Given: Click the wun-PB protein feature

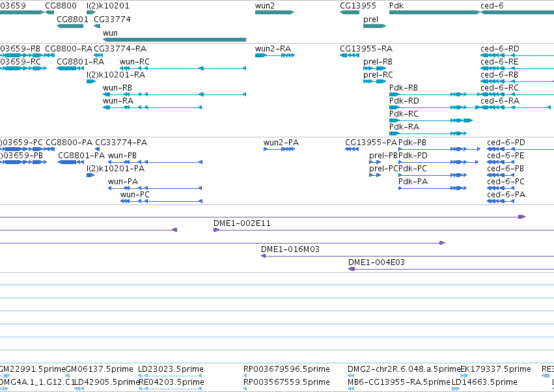Looking at the screenshot, I should (x=155, y=162).
